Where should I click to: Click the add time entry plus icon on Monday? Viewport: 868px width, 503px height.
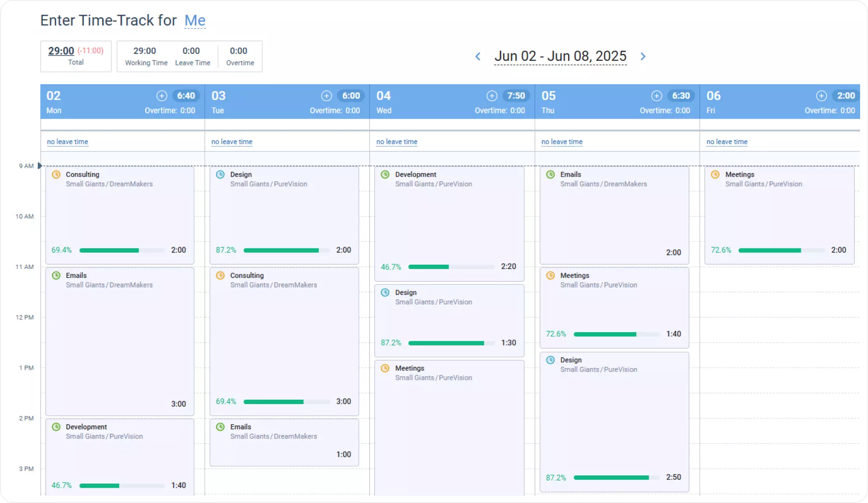tap(162, 96)
